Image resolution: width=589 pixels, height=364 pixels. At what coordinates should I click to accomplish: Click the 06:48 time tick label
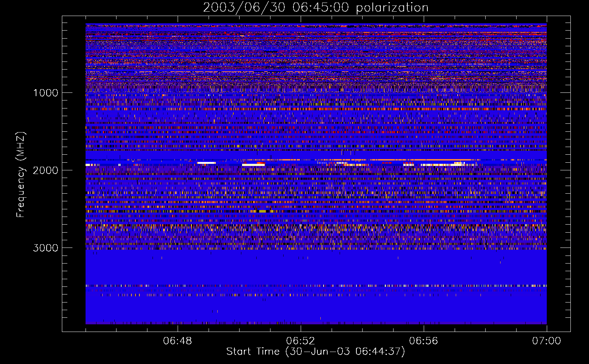click(178, 341)
